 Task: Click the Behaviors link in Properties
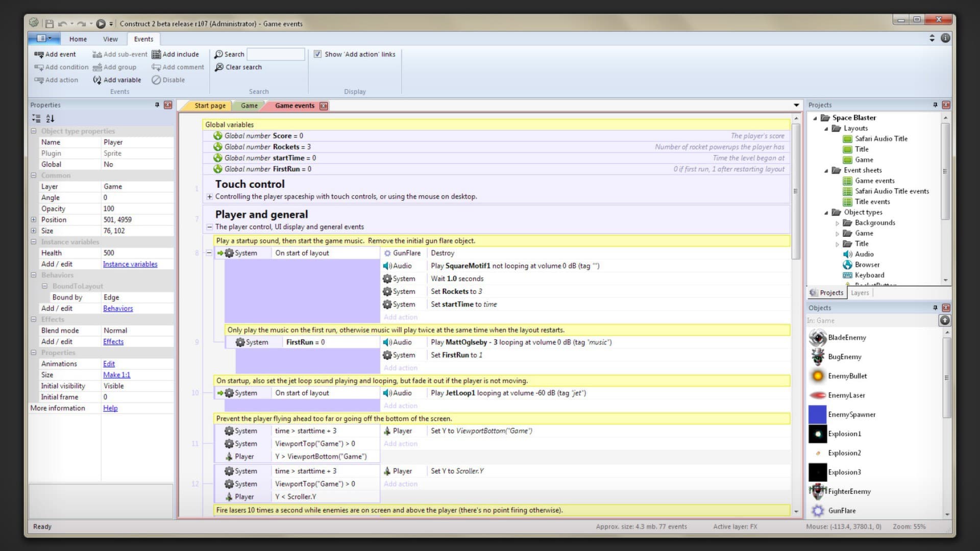(117, 308)
